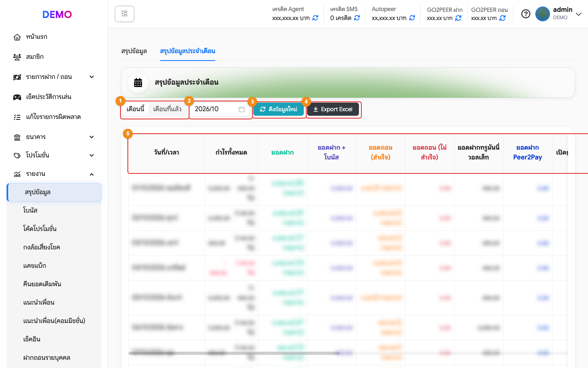Refresh the เครดิต SMS balance
Screen dimensions: 588x368
tap(357, 18)
